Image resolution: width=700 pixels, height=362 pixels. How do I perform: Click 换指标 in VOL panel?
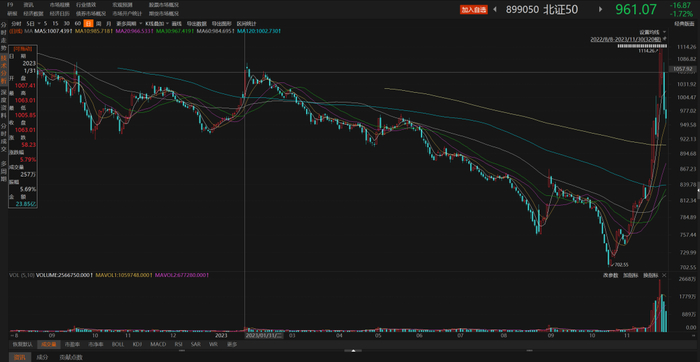coord(650,275)
